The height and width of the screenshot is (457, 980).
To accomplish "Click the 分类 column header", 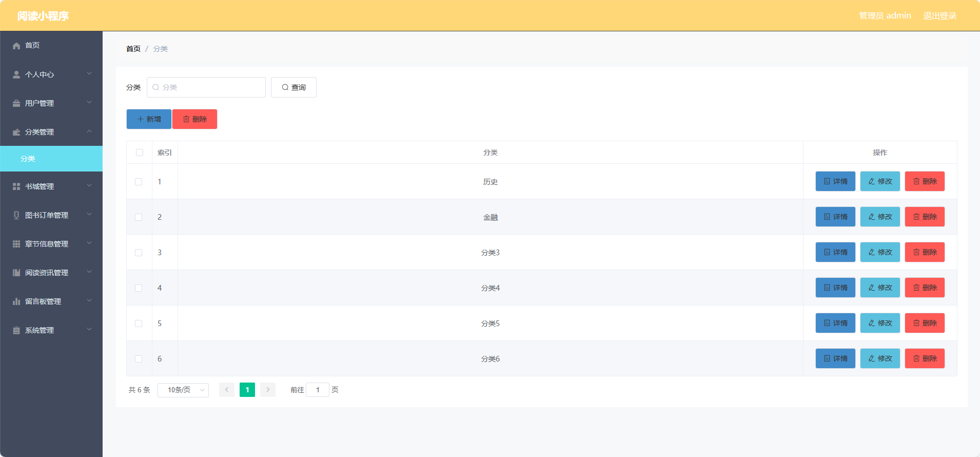I will tap(491, 153).
